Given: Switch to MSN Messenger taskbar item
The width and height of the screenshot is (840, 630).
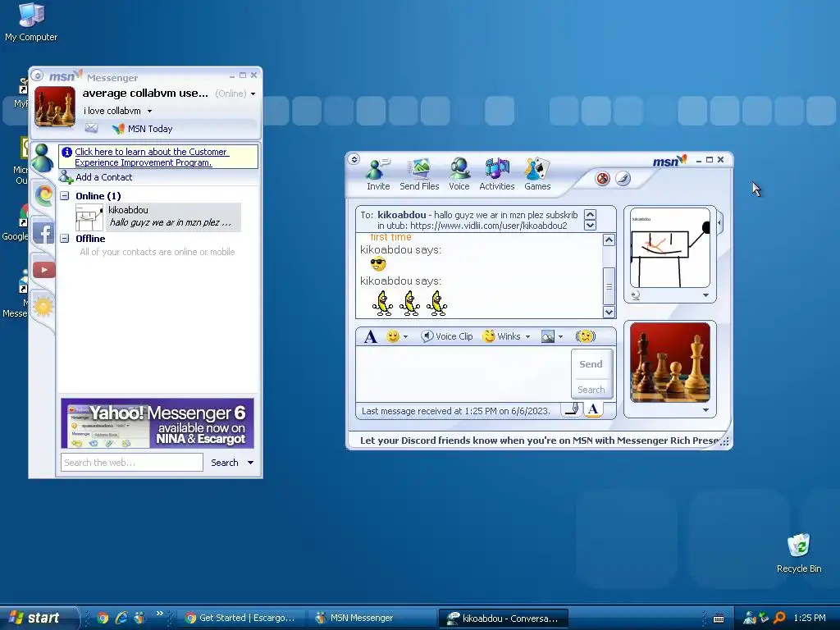Looking at the screenshot, I should point(373,618).
